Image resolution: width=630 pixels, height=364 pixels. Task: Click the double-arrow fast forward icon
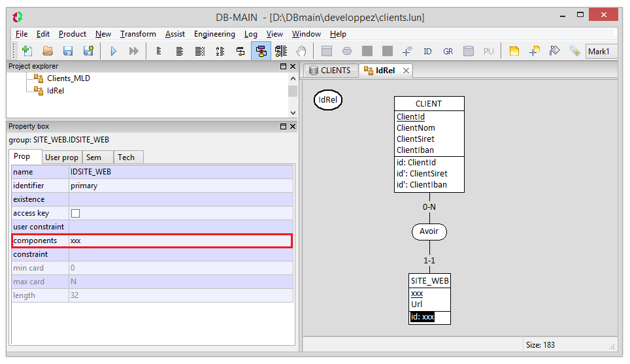pyautogui.click(x=134, y=51)
